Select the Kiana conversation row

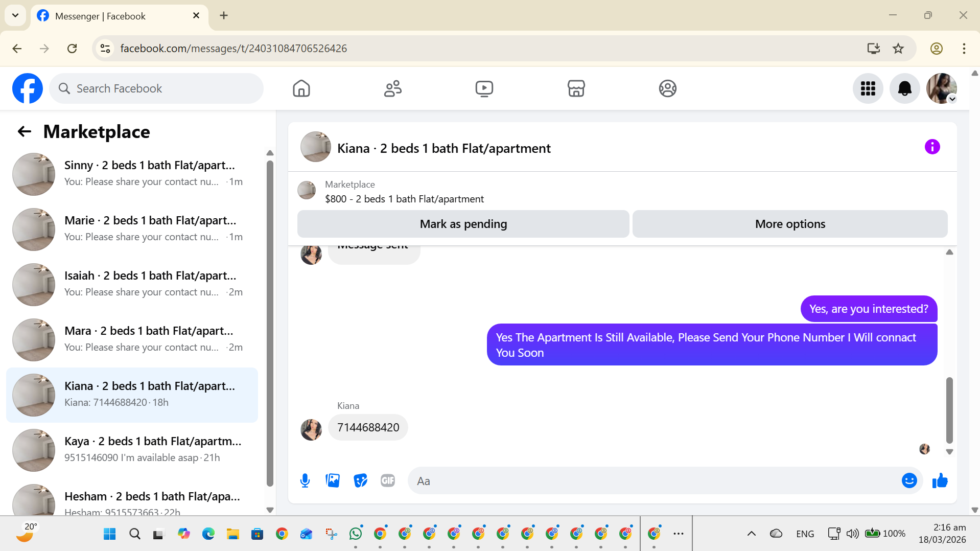click(132, 395)
